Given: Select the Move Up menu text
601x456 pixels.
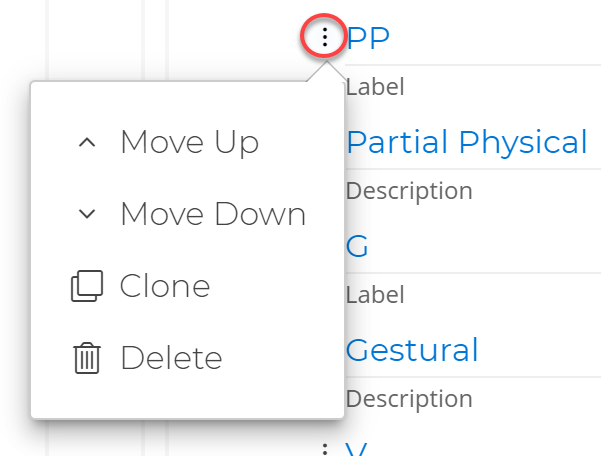Looking at the screenshot, I should tap(189, 143).
